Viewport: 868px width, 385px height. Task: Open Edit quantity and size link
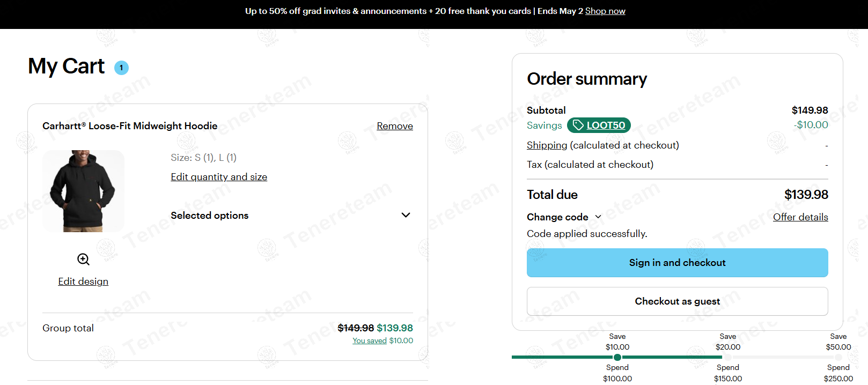coord(219,177)
